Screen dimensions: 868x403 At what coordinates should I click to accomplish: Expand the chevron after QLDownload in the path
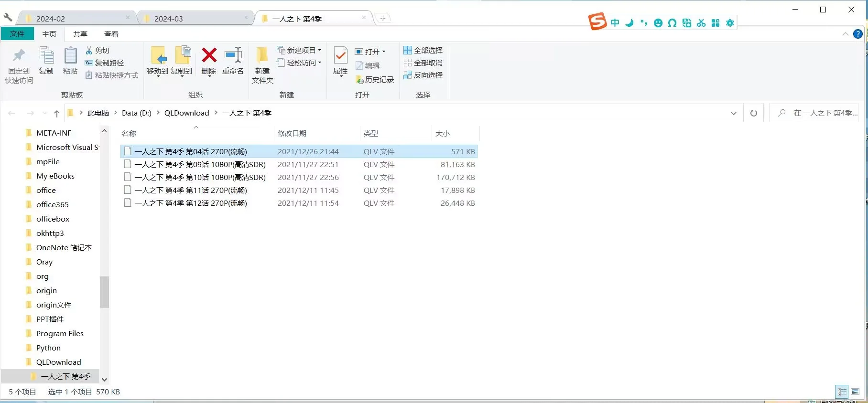216,113
